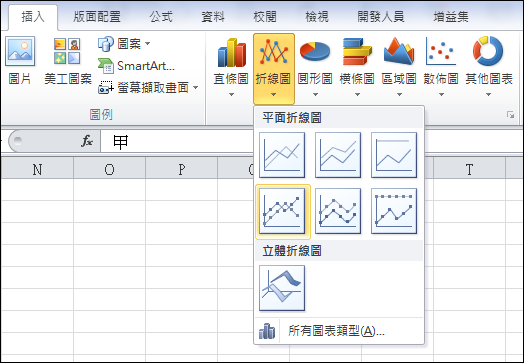The width and height of the screenshot is (524, 363).
Task: Open the 開發人員 developer tab
Action: click(x=381, y=17)
